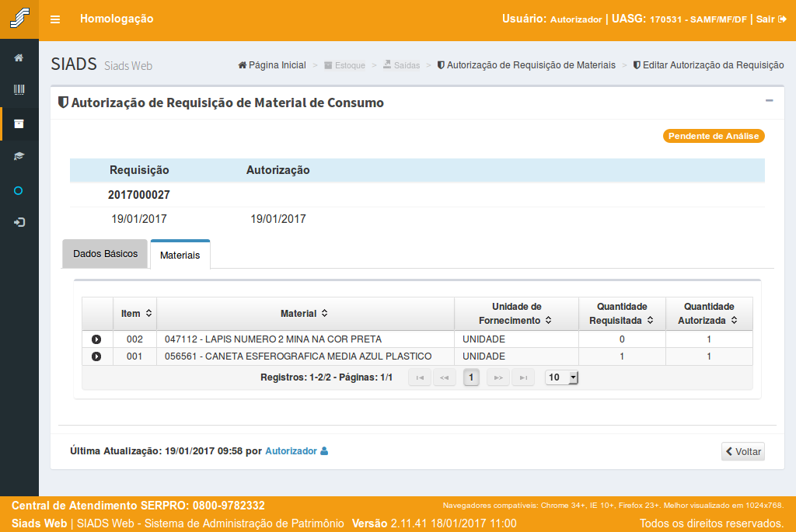The width and height of the screenshot is (796, 532).
Task: Open the barcode icon in sidebar
Action: [x=19, y=90]
